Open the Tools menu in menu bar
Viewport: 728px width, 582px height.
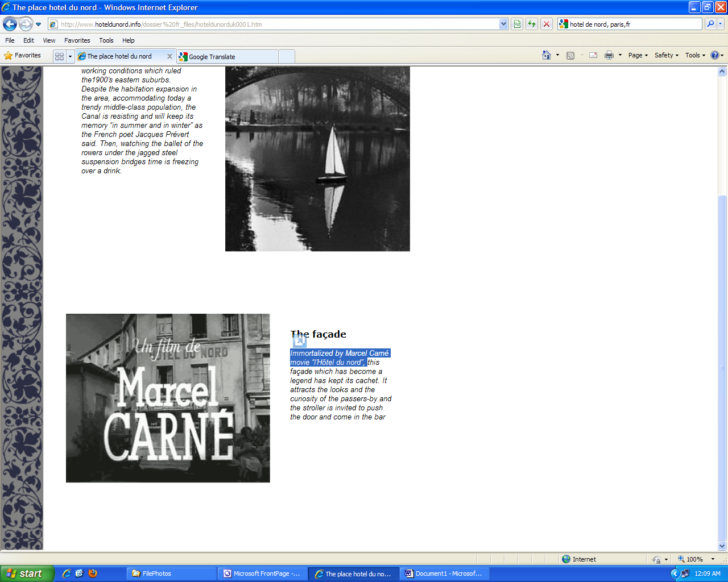pos(106,40)
